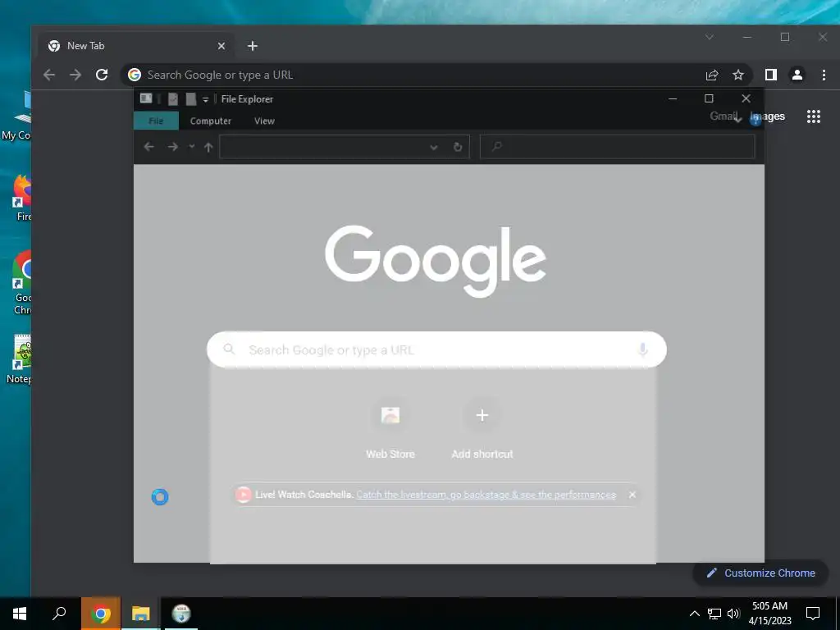Open File Explorer help icon
840x630 pixels.
tap(756, 120)
